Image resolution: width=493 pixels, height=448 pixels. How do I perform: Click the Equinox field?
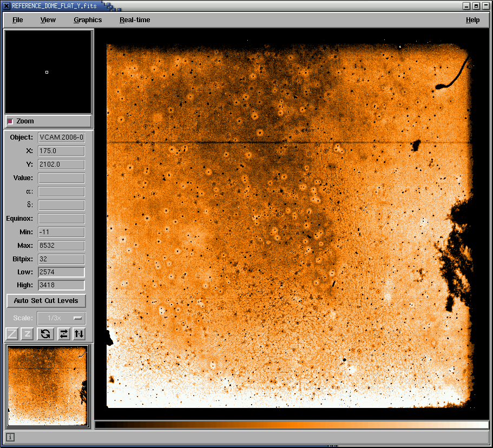[x=61, y=219]
